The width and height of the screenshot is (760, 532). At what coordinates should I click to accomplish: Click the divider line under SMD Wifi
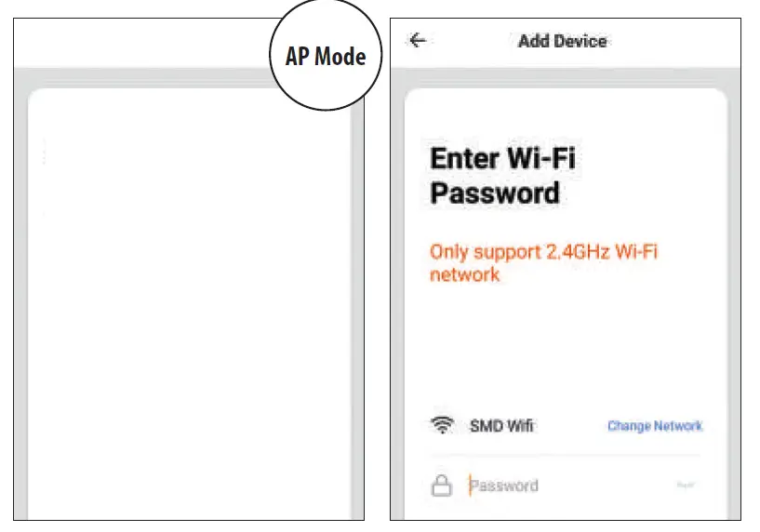564,455
